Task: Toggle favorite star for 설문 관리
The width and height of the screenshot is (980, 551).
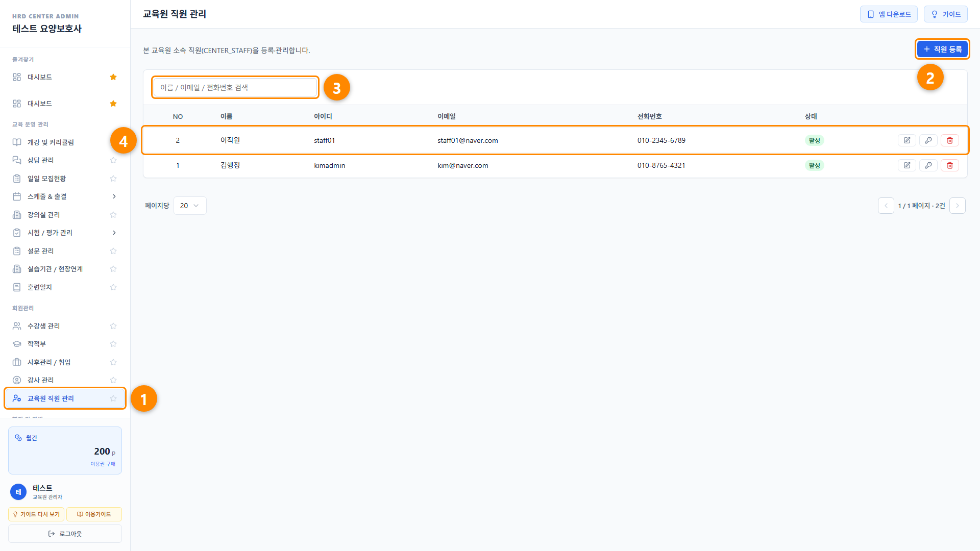Action: (113, 251)
